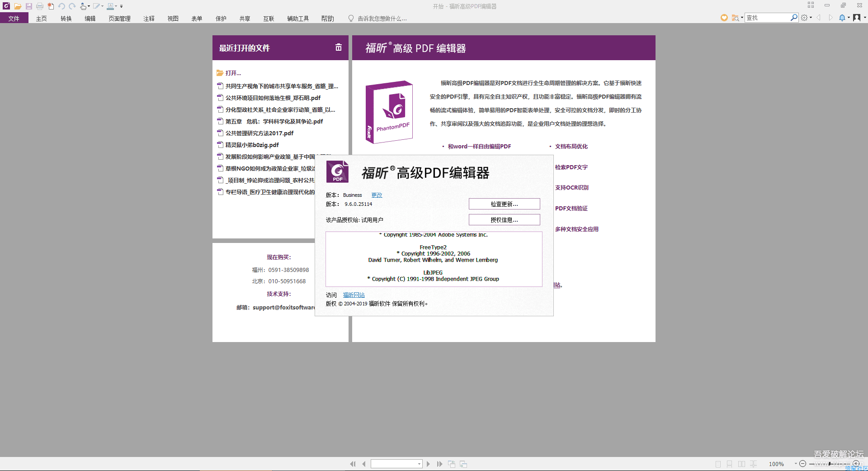Click the 检查更新... check update button

(504, 204)
